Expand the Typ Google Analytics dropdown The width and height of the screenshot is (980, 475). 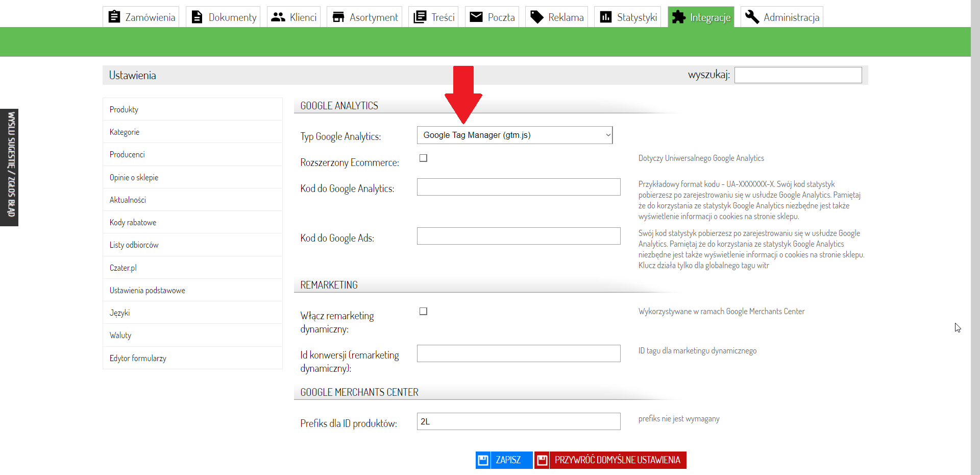coord(514,135)
